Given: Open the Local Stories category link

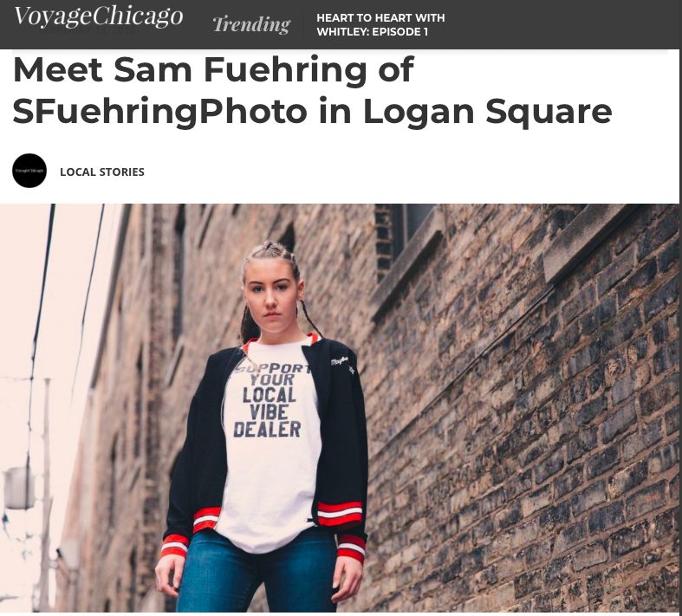Looking at the screenshot, I should point(102,172).
